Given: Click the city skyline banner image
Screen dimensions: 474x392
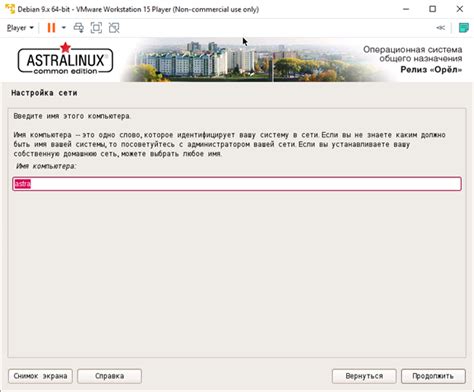Looking at the screenshot, I should pyautogui.click(x=253, y=61).
